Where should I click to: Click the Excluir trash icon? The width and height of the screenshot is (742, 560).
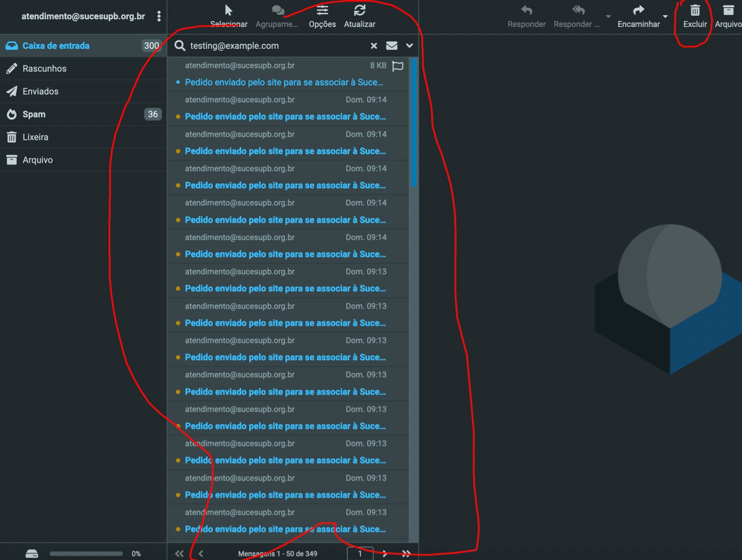tap(695, 10)
